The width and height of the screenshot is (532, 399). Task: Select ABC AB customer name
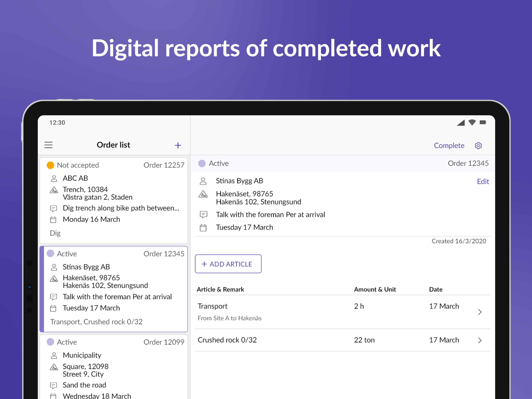75,178
